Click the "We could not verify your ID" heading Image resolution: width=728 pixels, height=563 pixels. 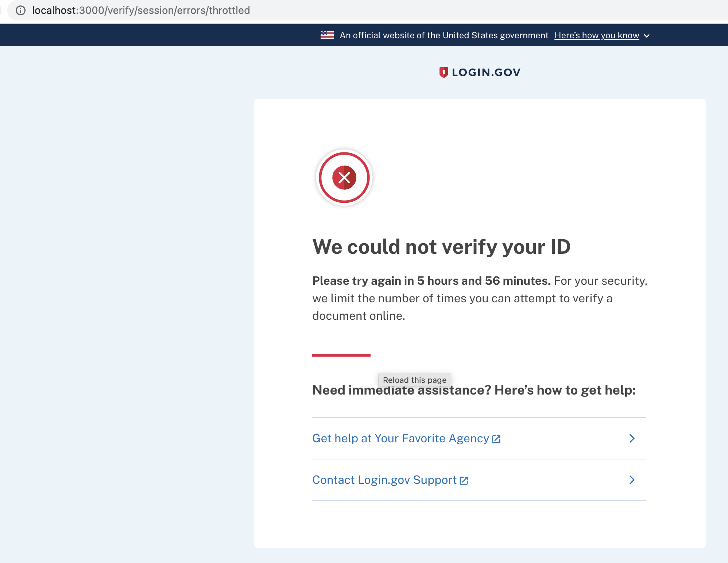pyautogui.click(x=441, y=246)
